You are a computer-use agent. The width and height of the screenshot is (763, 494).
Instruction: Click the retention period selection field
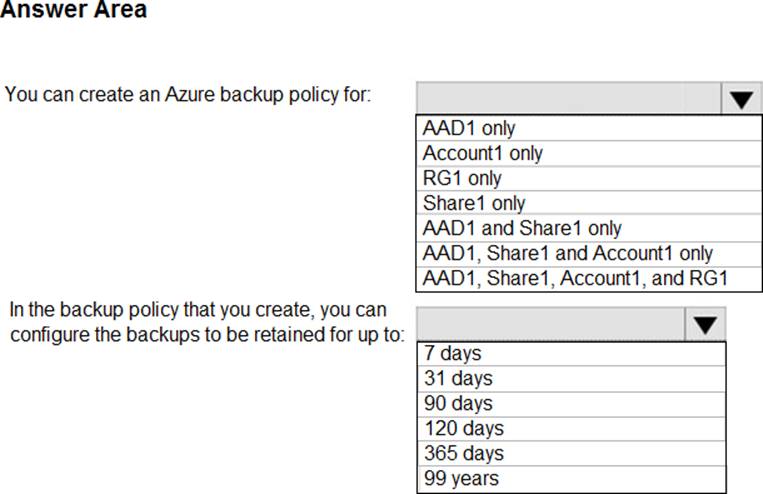[549, 324]
